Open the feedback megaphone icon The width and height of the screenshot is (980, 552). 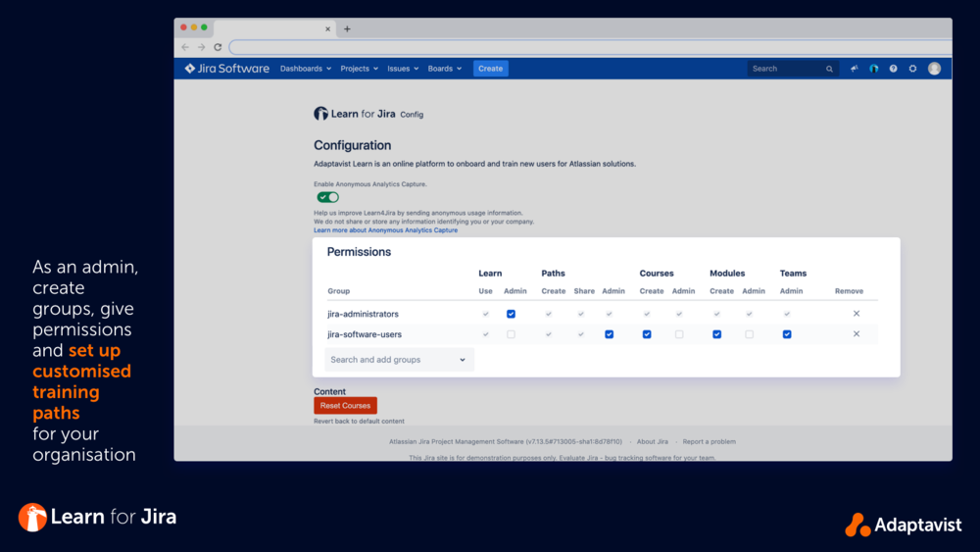coord(855,69)
